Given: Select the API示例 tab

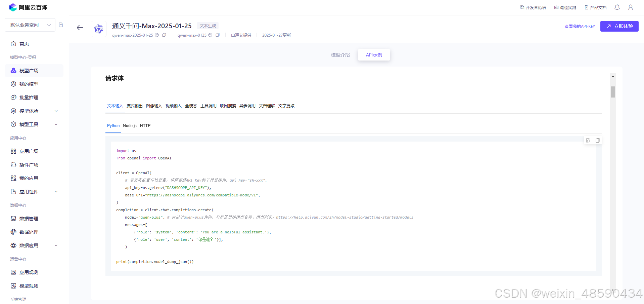Looking at the screenshot, I should click(374, 55).
